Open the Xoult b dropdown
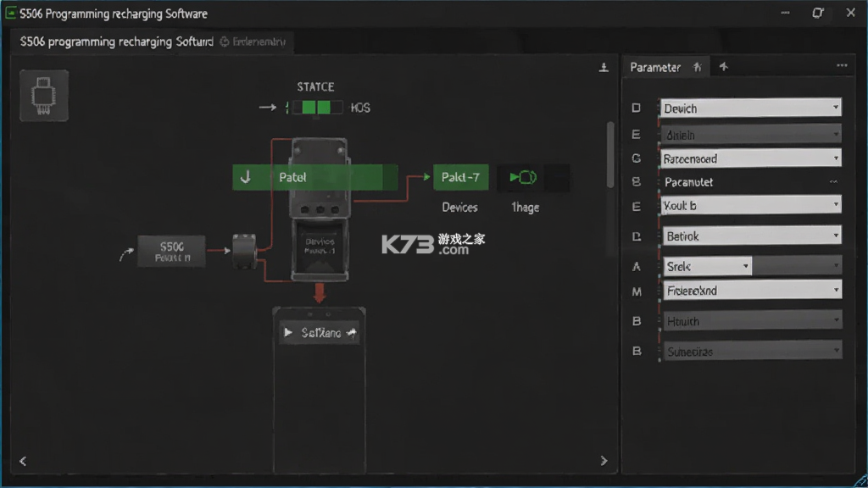 click(x=751, y=205)
